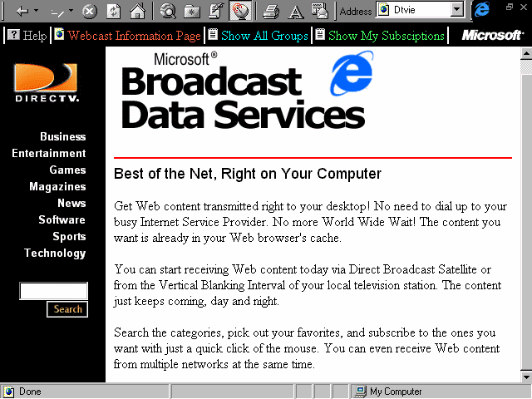Click the sidebar search text box
The width and height of the screenshot is (532, 399).
pos(53,291)
